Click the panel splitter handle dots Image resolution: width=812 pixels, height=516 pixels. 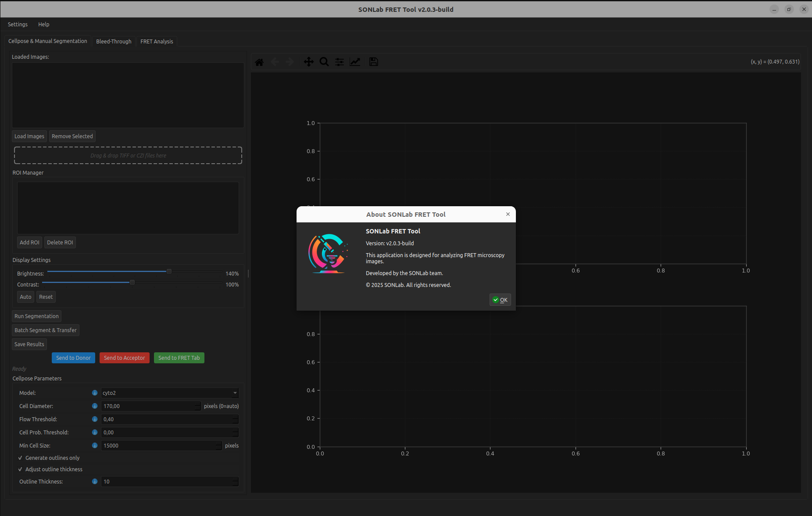tap(248, 273)
